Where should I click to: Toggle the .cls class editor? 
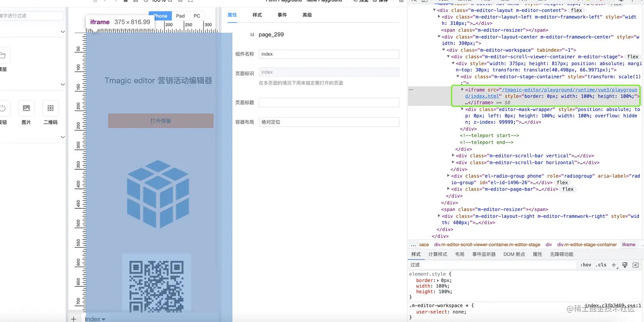[x=601, y=265]
